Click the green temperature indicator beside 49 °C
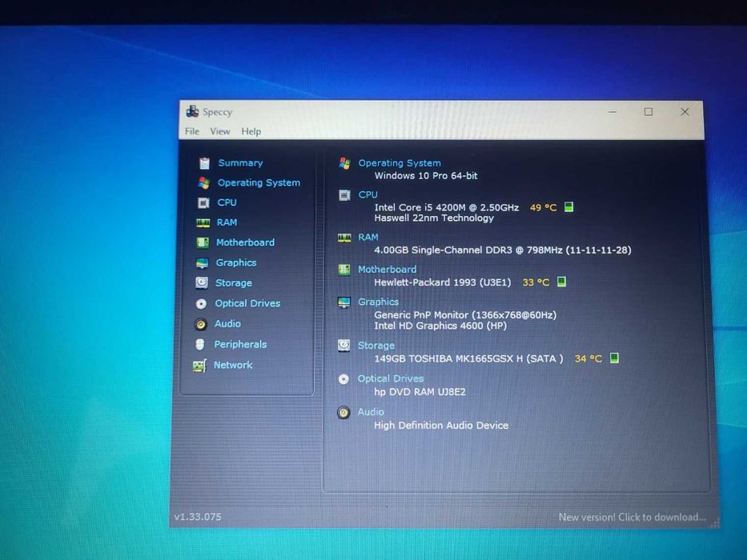Screen dimensions: 747x560 pos(568,207)
